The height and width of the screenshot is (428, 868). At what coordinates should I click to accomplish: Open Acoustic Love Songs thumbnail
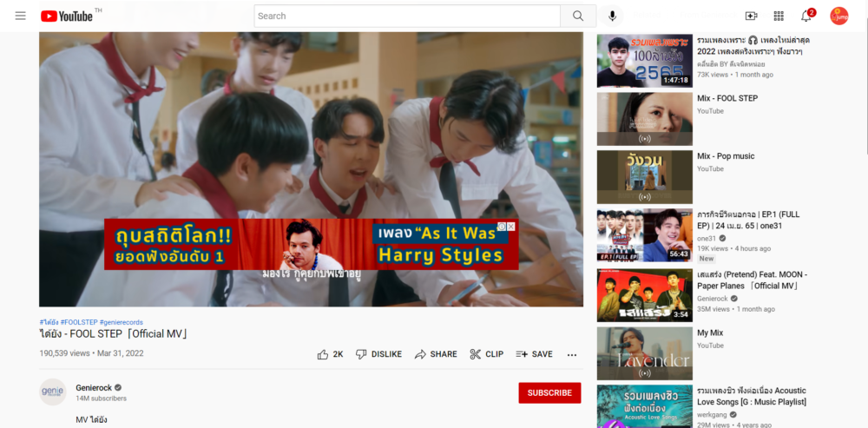coord(644,406)
